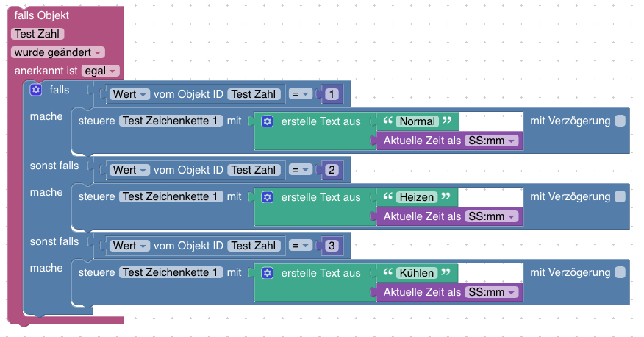Click Test Zeichenkette 1 field in Heizen row
Viewport: 644px width, 337px height.
171,196
